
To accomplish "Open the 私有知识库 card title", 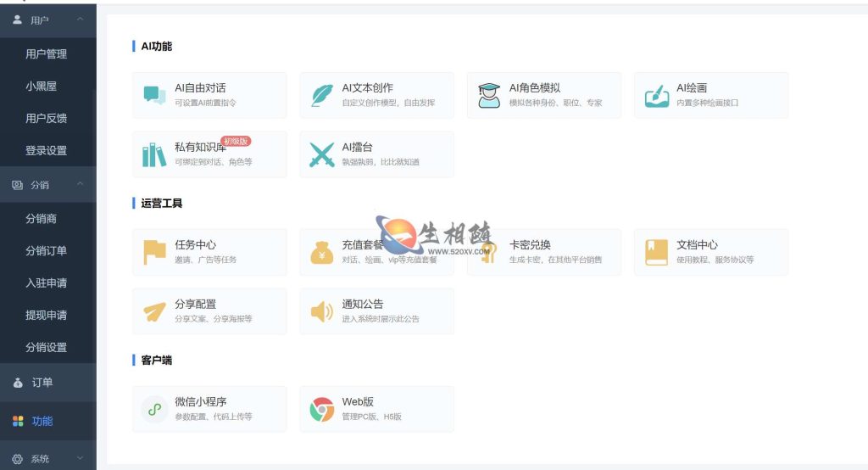I will pos(200,147).
